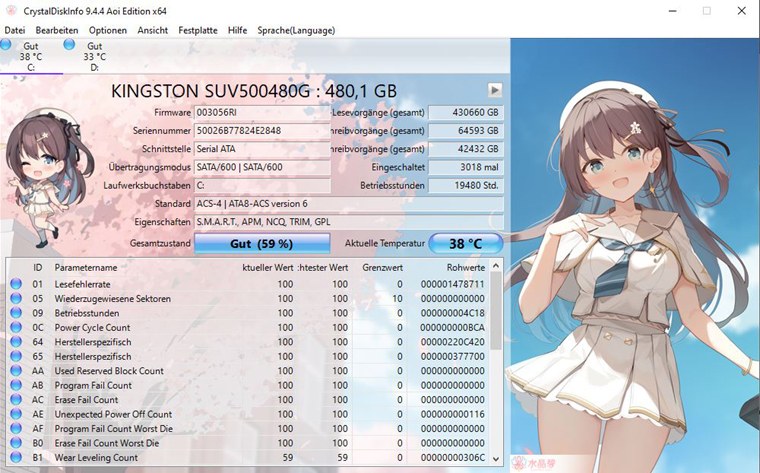Click the value 64593 GB
Image resolution: width=760 pixels, height=473 pixels.
(466, 131)
